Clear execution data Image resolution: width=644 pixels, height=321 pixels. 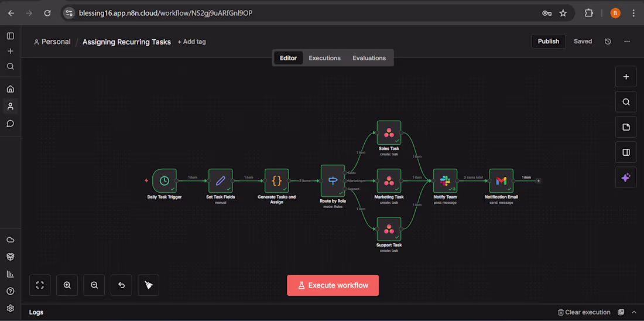click(x=584, y=312)
